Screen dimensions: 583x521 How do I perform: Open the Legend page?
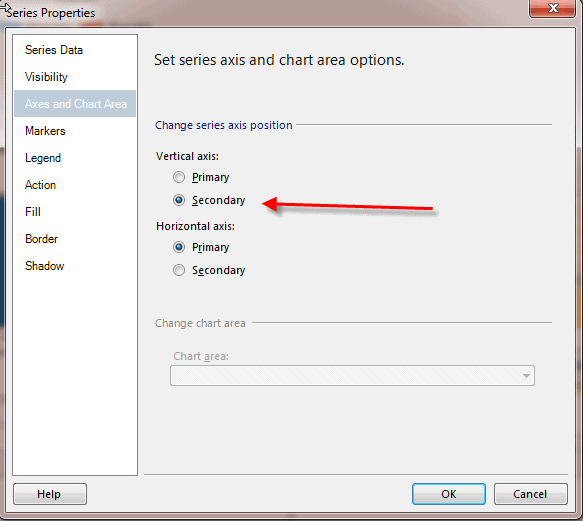pyautogui.click(x=43, y=158)
